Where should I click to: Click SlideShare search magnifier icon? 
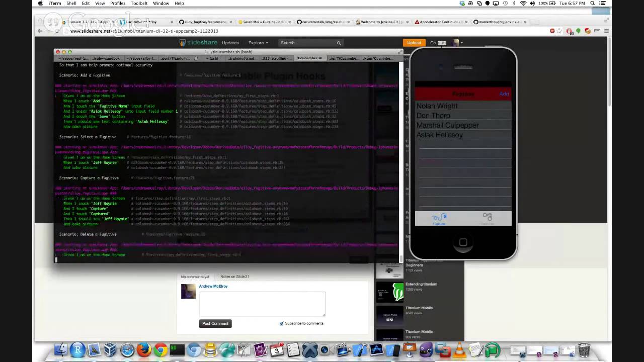click(339, 43)
